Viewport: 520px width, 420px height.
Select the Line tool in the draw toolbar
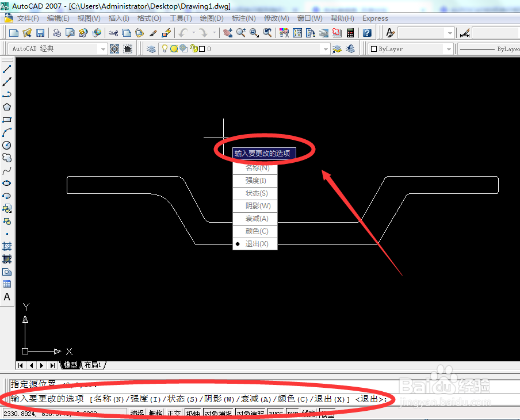[7, 68]
